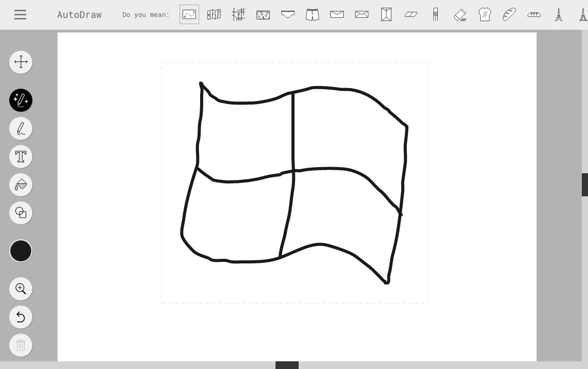Click the horizontal scrollbar thumb
The image size is (588, 369).
[x=287, y=365]
